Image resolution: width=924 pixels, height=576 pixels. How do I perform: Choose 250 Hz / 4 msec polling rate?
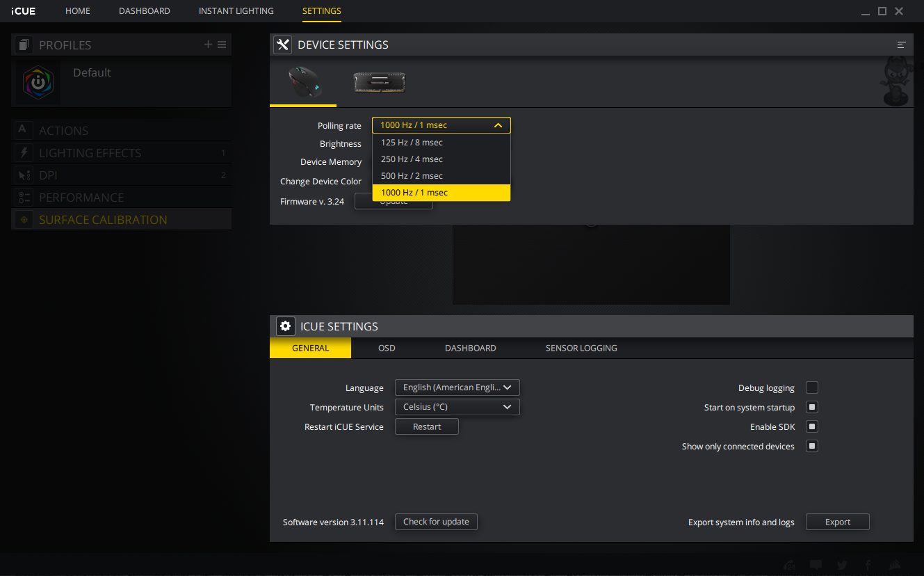click(x=441, y=159)
